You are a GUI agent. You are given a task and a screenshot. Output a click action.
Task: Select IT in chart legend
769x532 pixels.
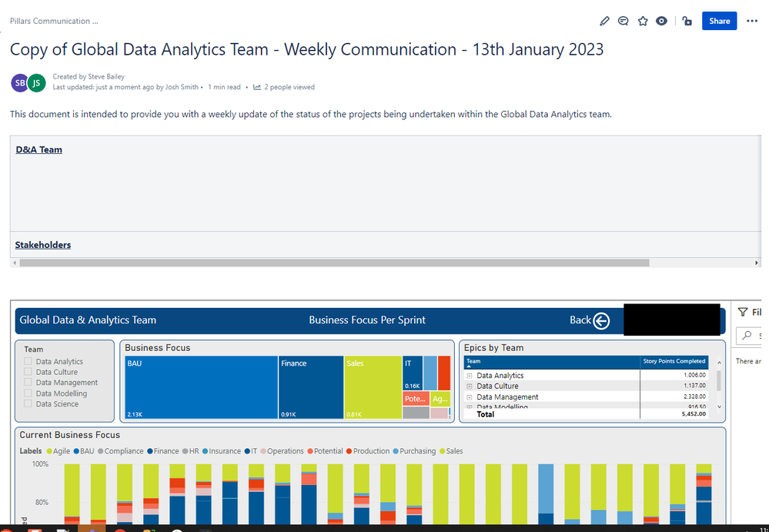(x=251, y=451)
